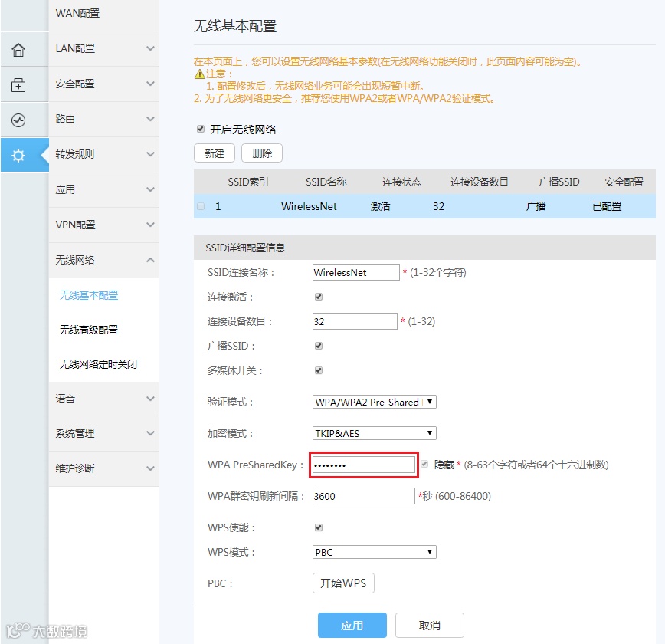
Task: Expand the 应用 menu
Action: pyautogui.click(x=104, y=190)
